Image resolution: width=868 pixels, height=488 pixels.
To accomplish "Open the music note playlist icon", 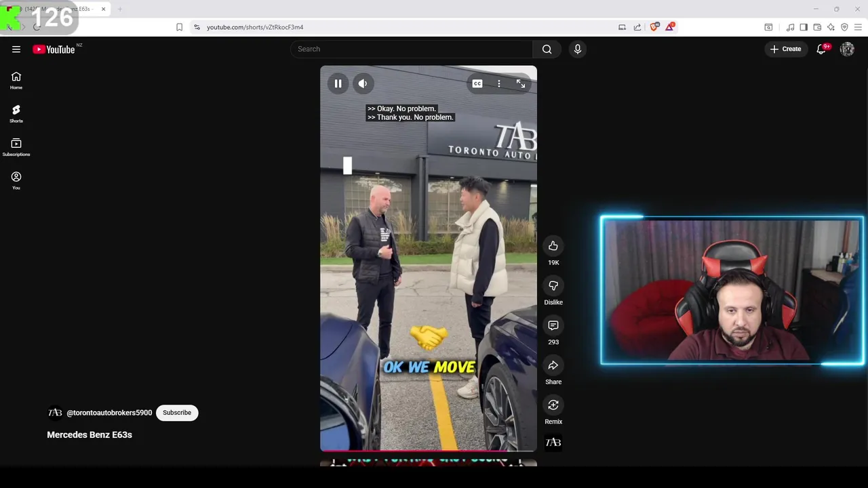I will point(790,27).
